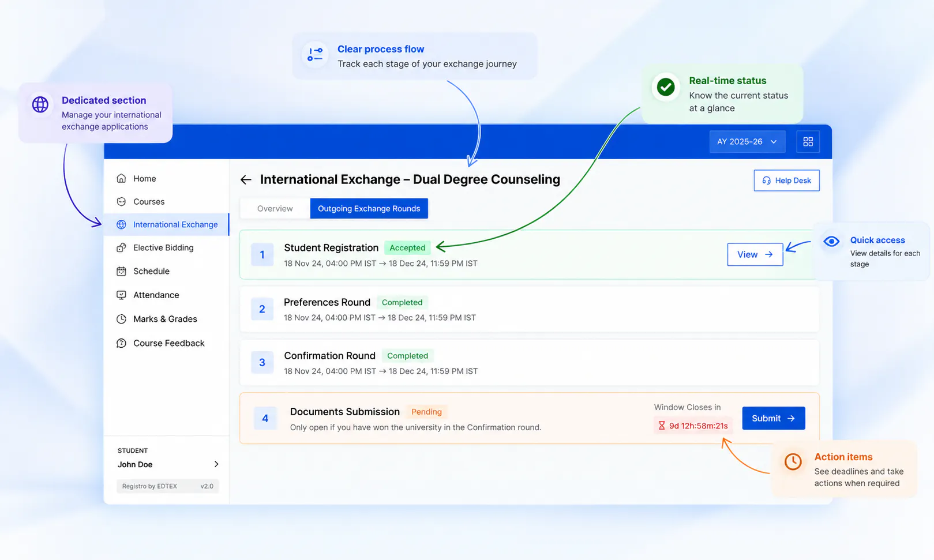
Task: Switch to the Overview tab
Action: pos(275,209)
